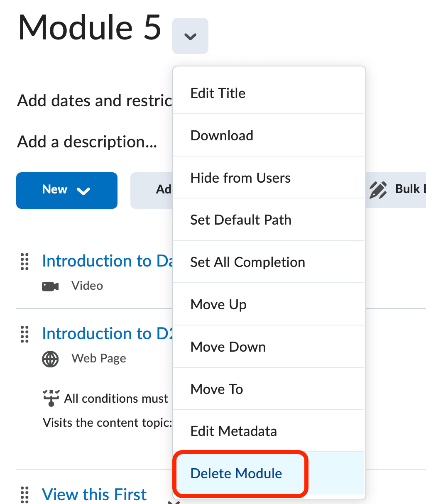
Task: Select Download from the module menu
Action: 222,135
